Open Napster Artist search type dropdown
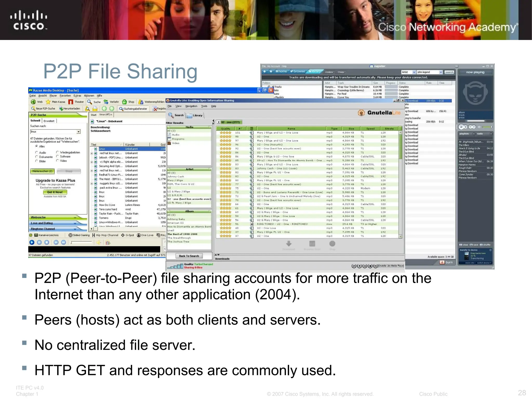Viewport: 532px width, 399px height. [414, 72]
